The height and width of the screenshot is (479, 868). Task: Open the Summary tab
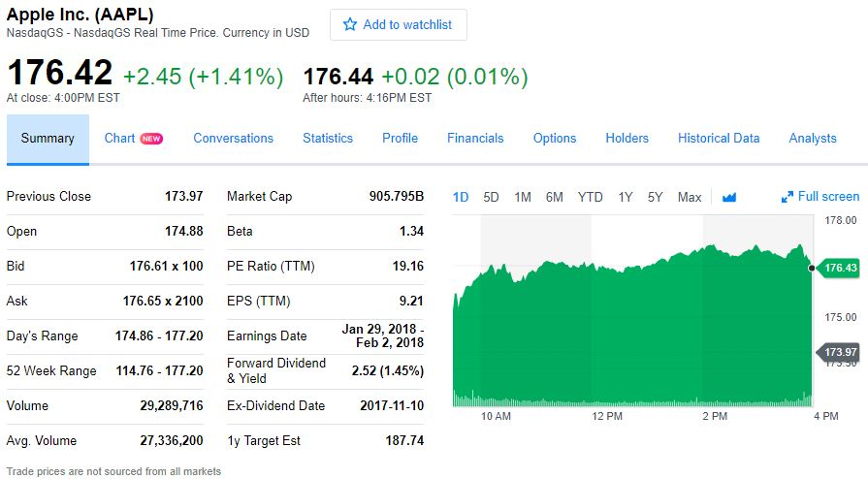(48, 139)
